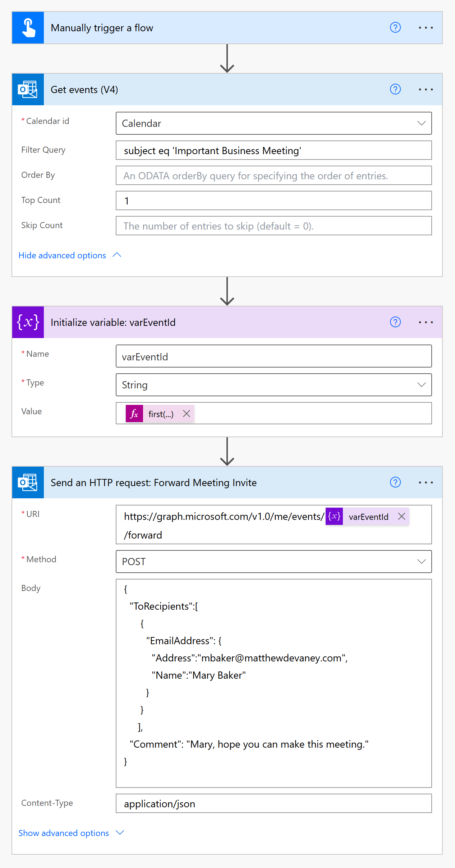
Task: Click the Top Count field
Action: [273, 201]
